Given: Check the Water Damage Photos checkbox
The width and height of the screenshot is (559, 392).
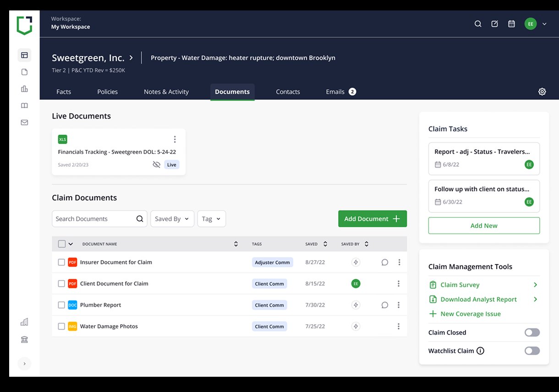Looking at the screenshot, I should 61,327.
